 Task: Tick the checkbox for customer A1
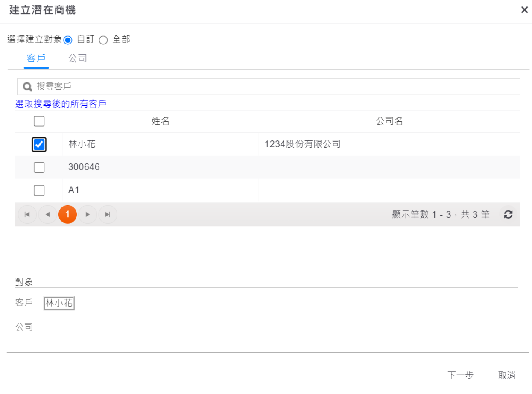click(x=39, y=190)
